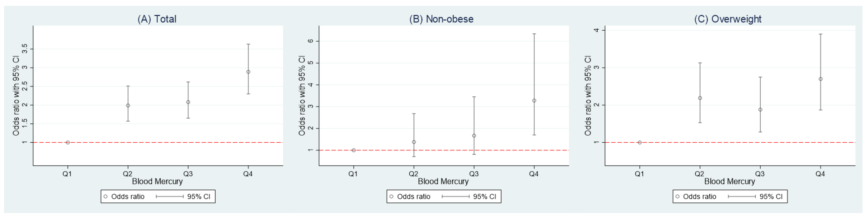
Task: Click the Q3 odds ratio point in Non-obese panel
Action: [474, 136]
